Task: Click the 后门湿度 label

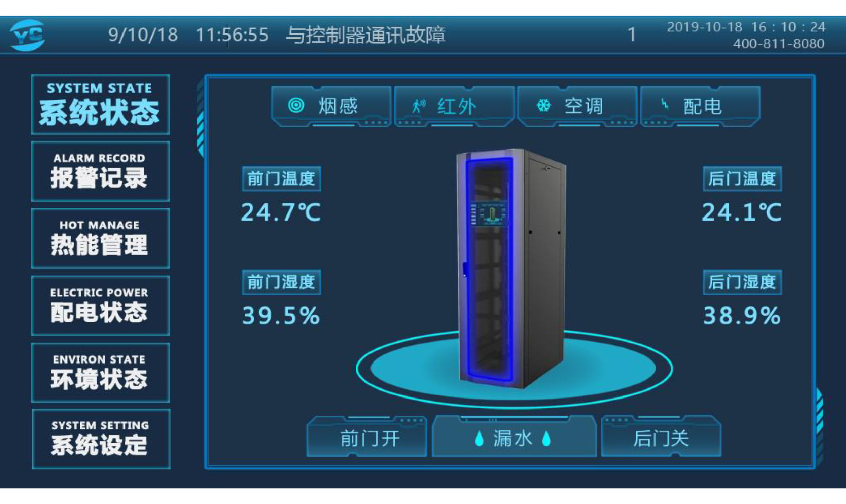Action: tap(742, 282)
